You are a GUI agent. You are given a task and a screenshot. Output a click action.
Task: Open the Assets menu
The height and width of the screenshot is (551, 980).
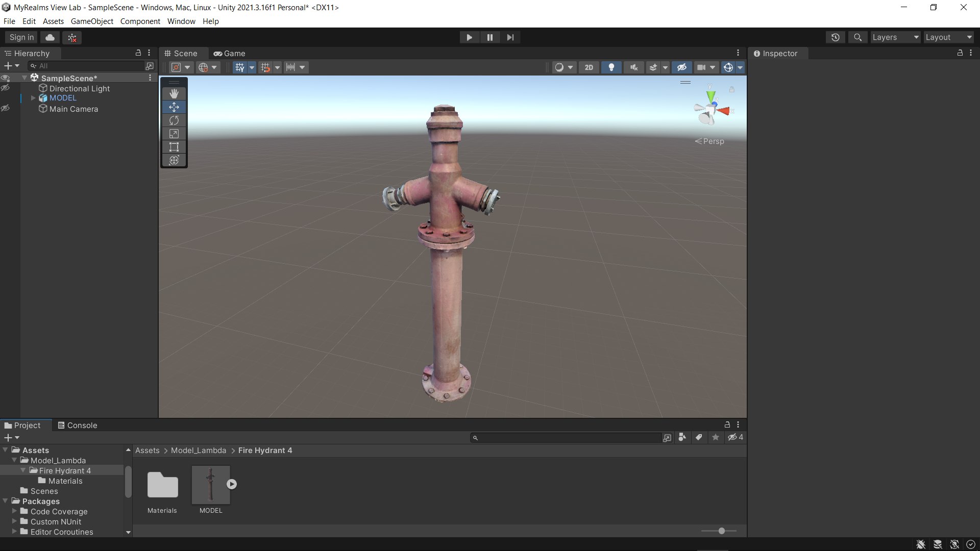pyautogui.click(x=53, y=21)
